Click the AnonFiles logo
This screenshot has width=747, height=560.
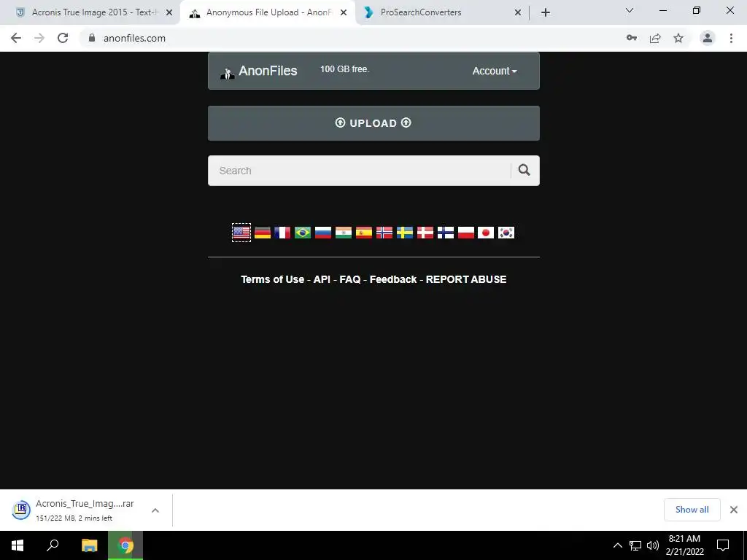click(259, 71)
